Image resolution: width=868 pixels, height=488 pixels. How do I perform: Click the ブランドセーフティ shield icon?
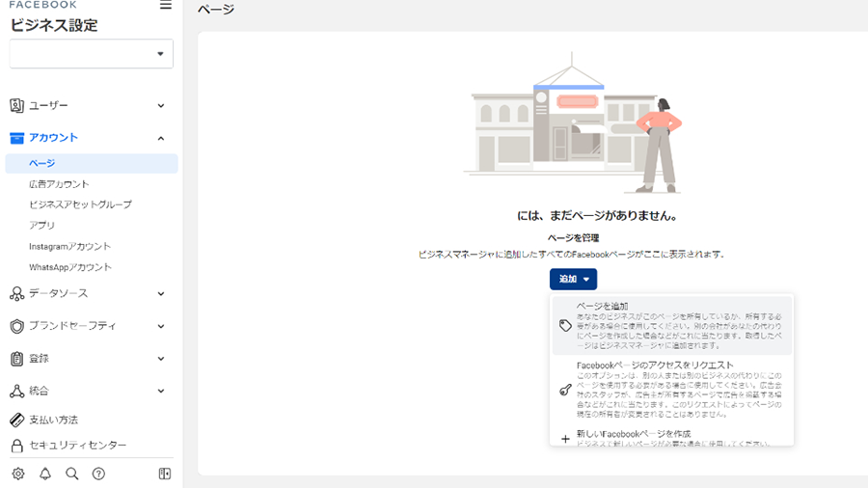point(17,326)
